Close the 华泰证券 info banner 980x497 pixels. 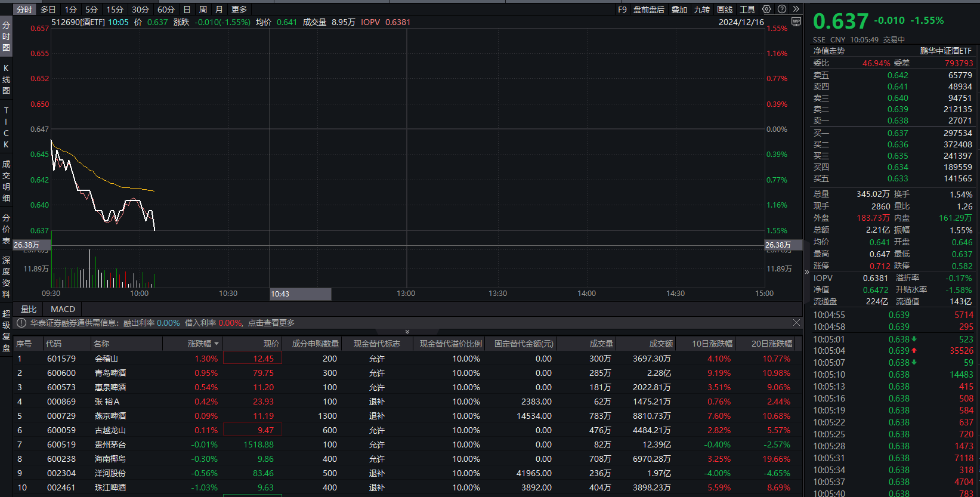click(796, 323)
